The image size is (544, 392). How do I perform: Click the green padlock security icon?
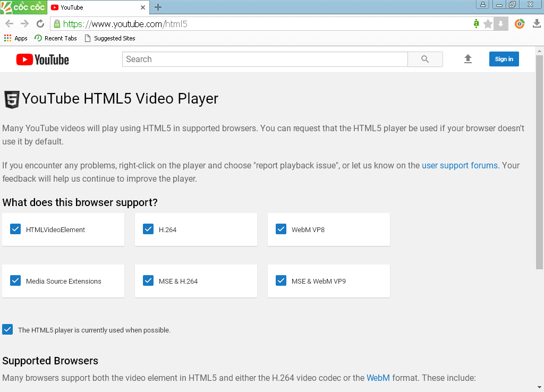click(57, 24)
